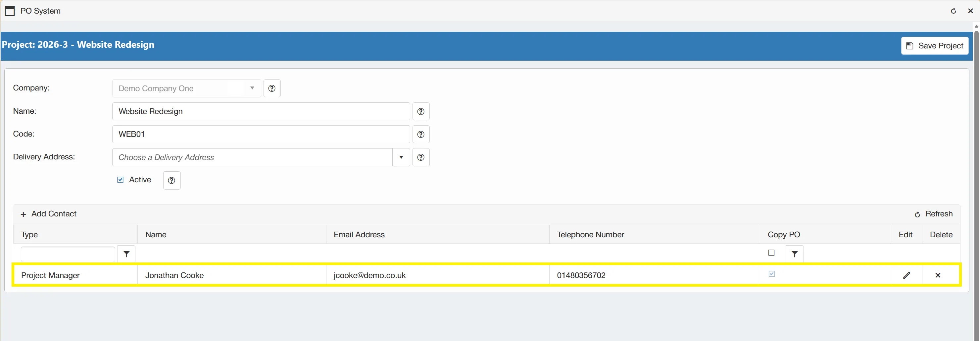This screenshot has height=341, width=980.
Task: Select the Jonathan Cooke name cell
Action: tap(232, 275)
